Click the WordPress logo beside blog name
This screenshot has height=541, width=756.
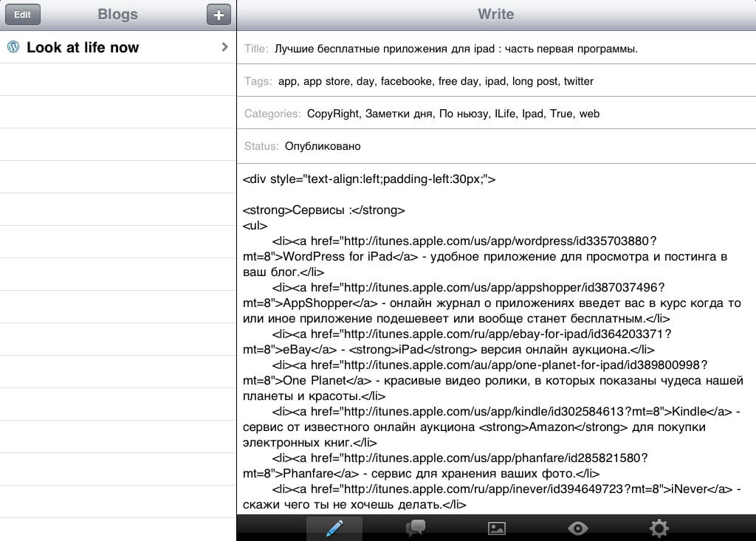[13, 46]
